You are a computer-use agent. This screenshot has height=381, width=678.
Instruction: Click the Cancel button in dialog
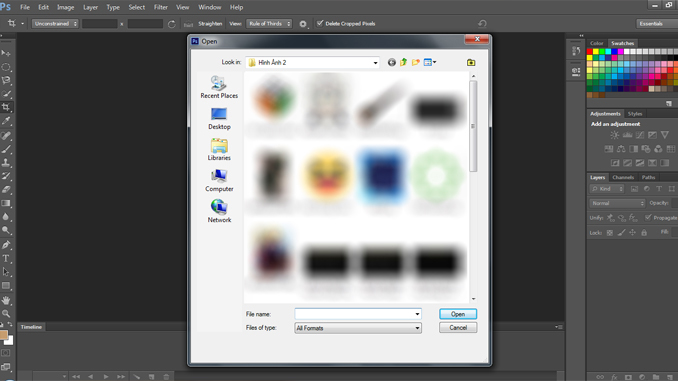point(458,328)
